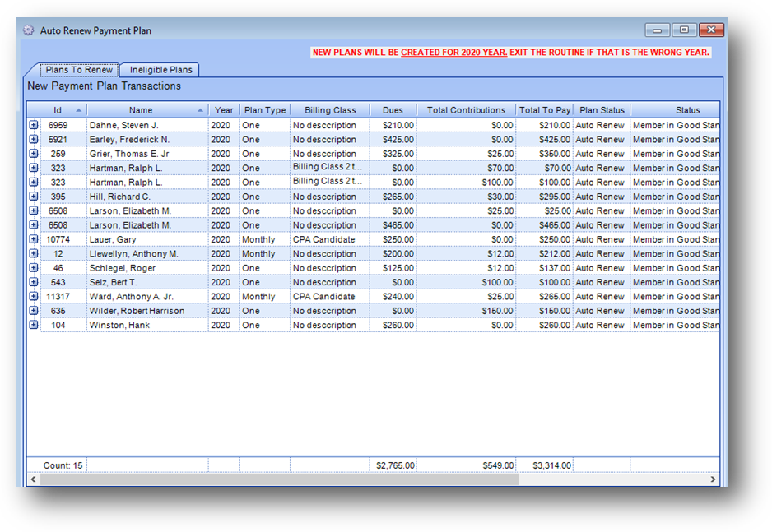Screen dimensions: 772x532
Task: Click the $425.00 dues cell in Earley's row
Action: tap(393, 139)
